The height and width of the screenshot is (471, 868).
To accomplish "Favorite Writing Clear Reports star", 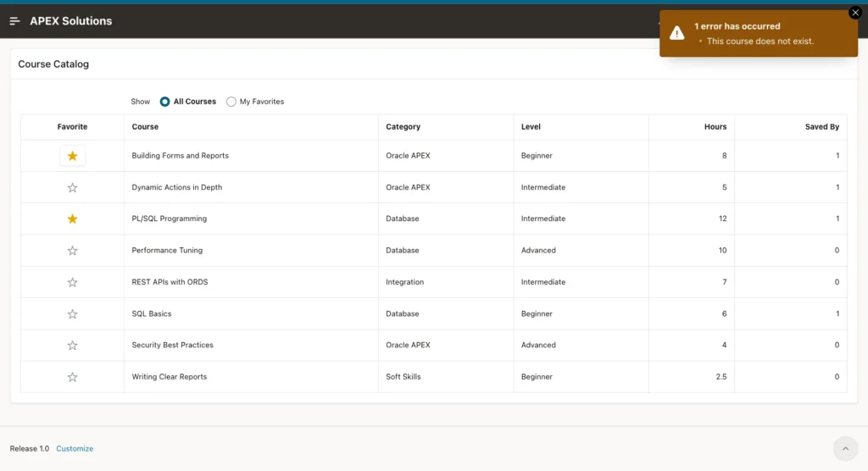I will (x=73, y=377).
